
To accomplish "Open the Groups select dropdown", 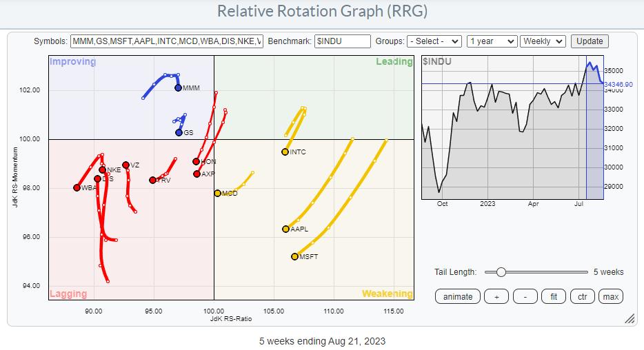I will 434,41.
